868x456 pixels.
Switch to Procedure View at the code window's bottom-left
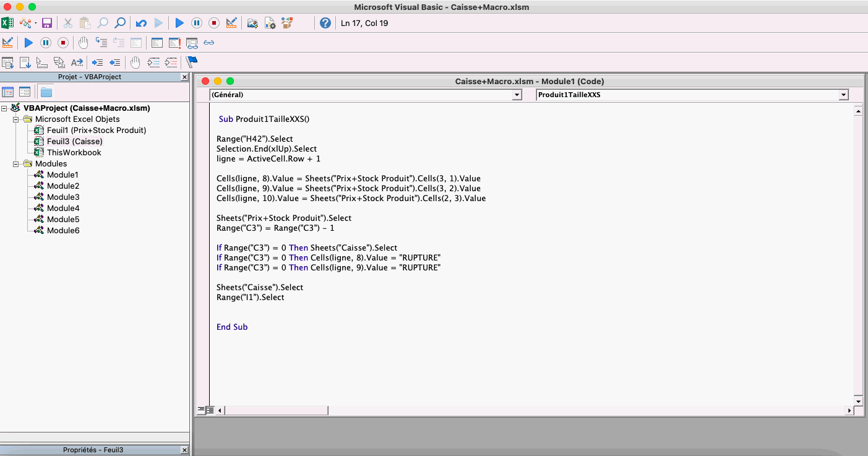point(200,410)
